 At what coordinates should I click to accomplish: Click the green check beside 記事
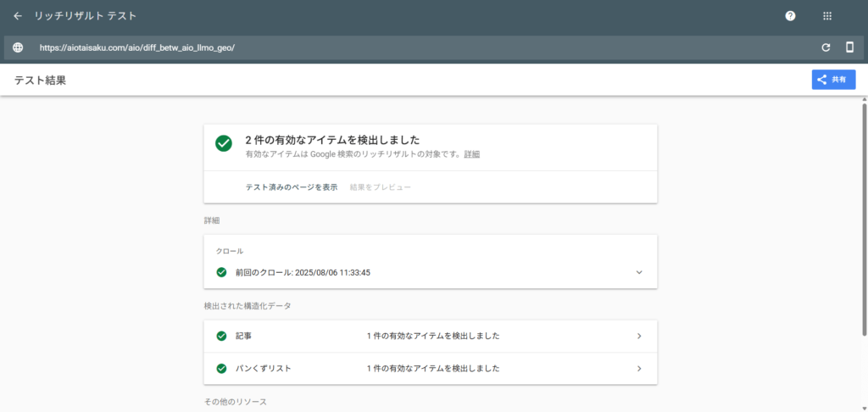221,336
